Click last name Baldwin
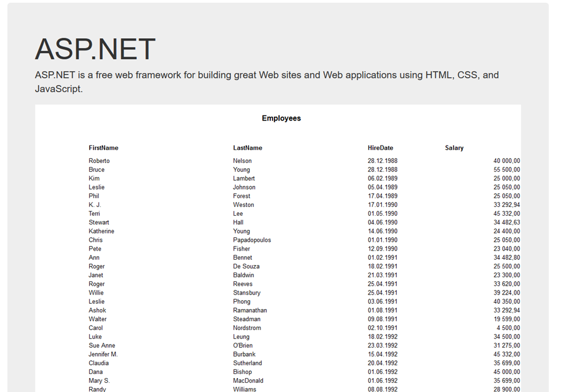The height and width of the screenshot is (392, 565). tap(243, 275)
